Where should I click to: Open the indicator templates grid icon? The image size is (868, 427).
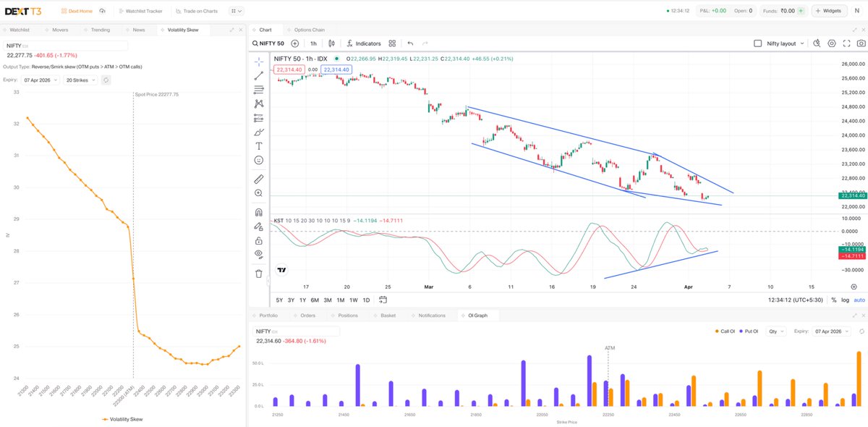pos(392,43)
